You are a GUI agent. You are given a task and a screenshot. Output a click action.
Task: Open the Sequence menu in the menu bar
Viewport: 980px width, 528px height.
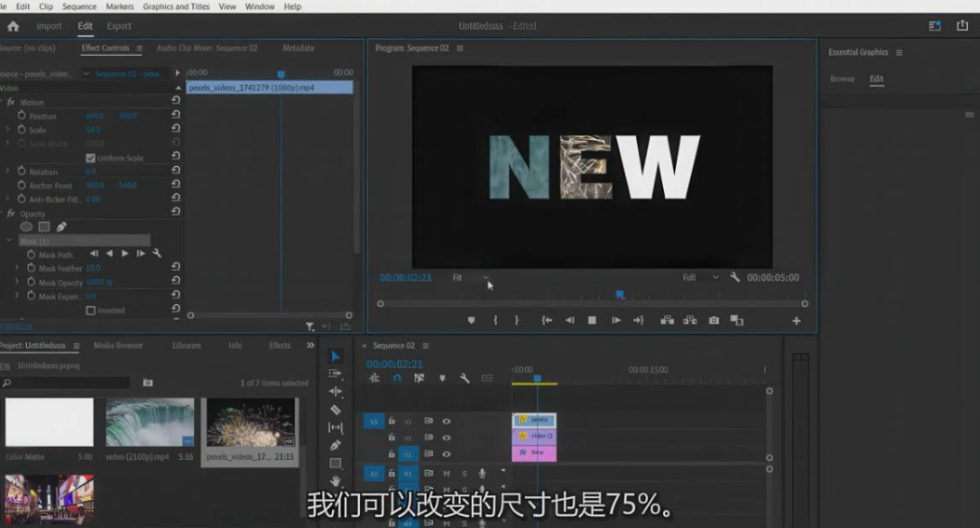coord(79,7)
